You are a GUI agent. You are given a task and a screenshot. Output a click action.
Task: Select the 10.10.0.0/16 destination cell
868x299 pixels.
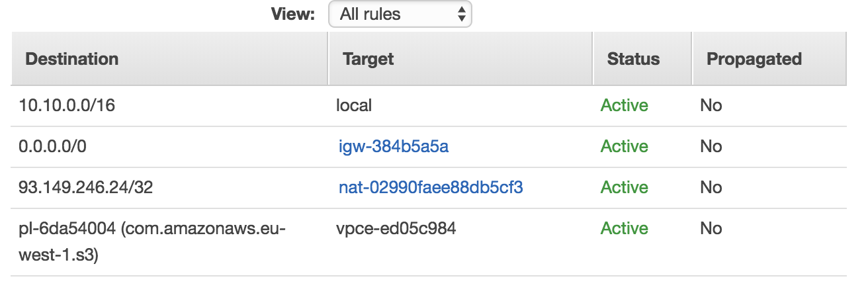(67, 105)
